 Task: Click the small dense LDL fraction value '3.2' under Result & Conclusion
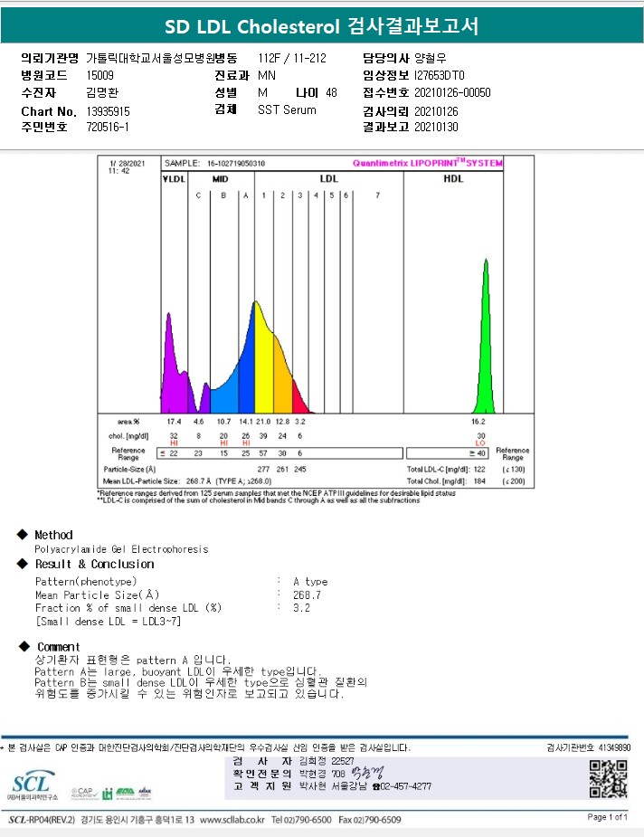301,608
